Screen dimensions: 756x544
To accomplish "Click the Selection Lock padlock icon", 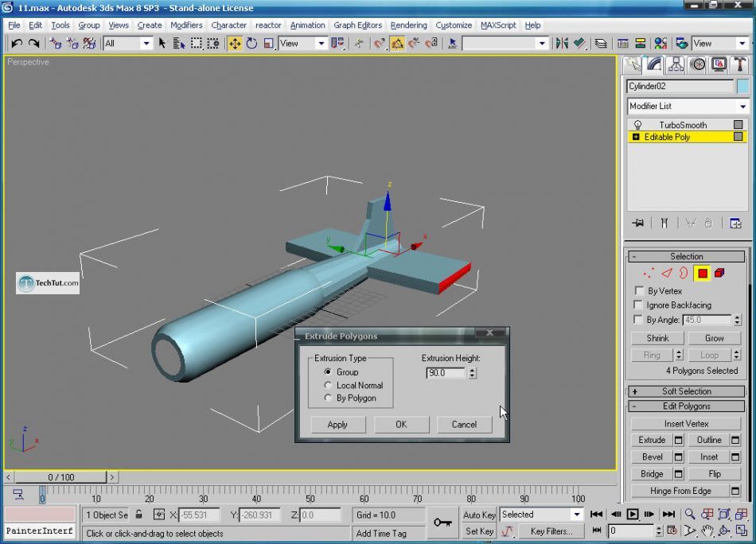I will click(x=138, y=514).
